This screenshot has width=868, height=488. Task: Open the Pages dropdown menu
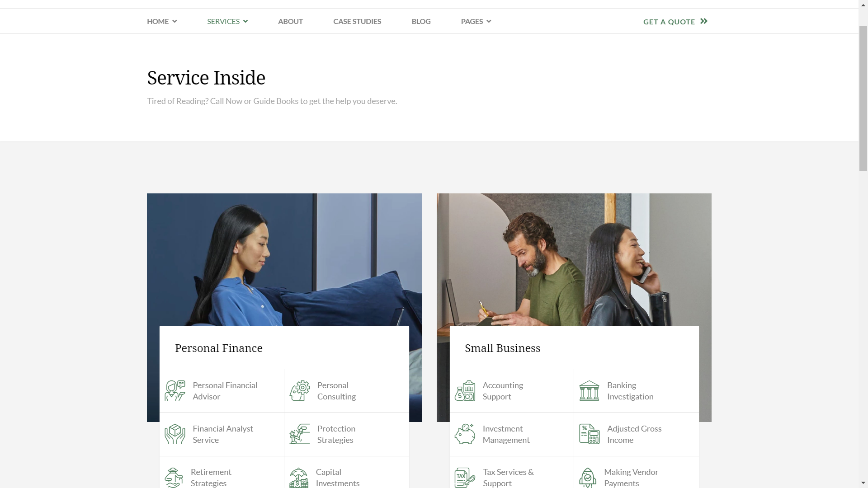(x=476, y=21)
